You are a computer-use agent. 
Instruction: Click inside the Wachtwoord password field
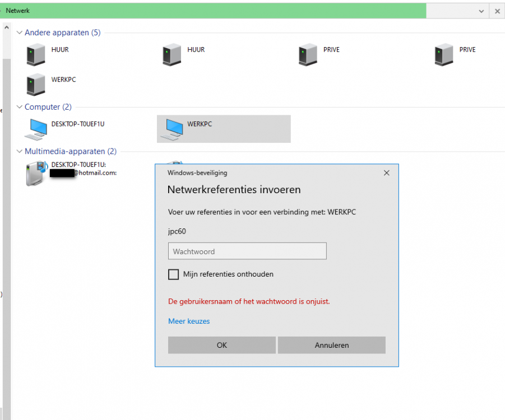point(247,251)
